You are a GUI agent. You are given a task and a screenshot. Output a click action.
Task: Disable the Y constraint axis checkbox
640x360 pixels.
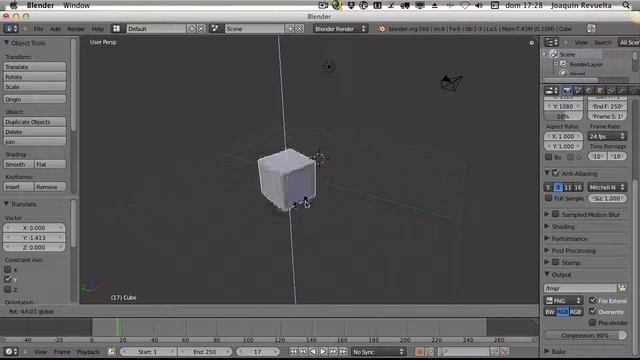(x=7, y=280)
